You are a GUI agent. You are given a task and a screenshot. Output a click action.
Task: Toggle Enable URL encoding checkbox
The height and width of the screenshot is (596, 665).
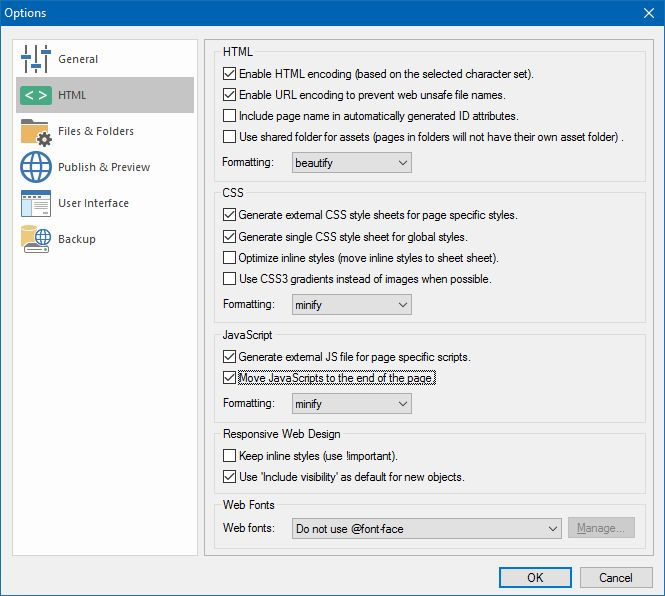click(x=229, y=95)
